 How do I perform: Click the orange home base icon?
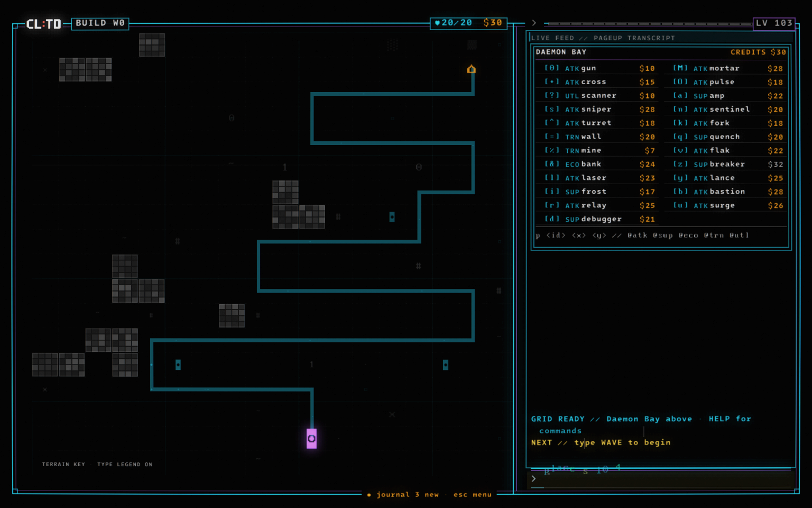[x=471, y=69]
